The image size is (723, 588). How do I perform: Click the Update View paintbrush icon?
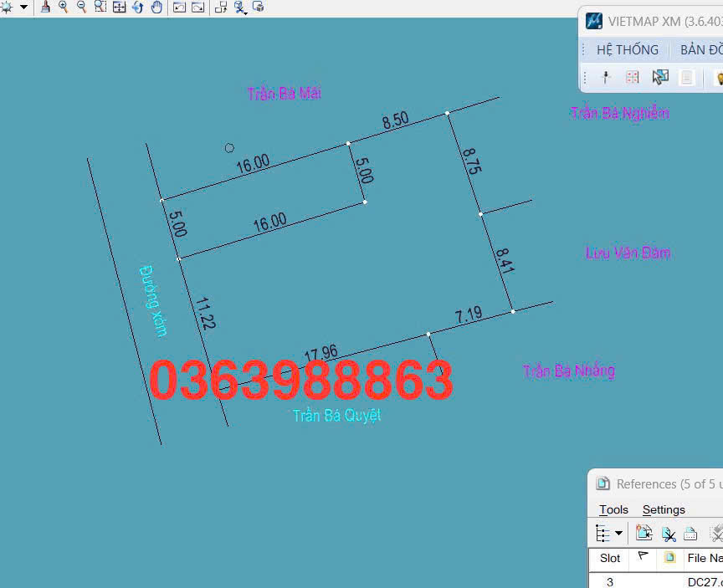[45, 7]
